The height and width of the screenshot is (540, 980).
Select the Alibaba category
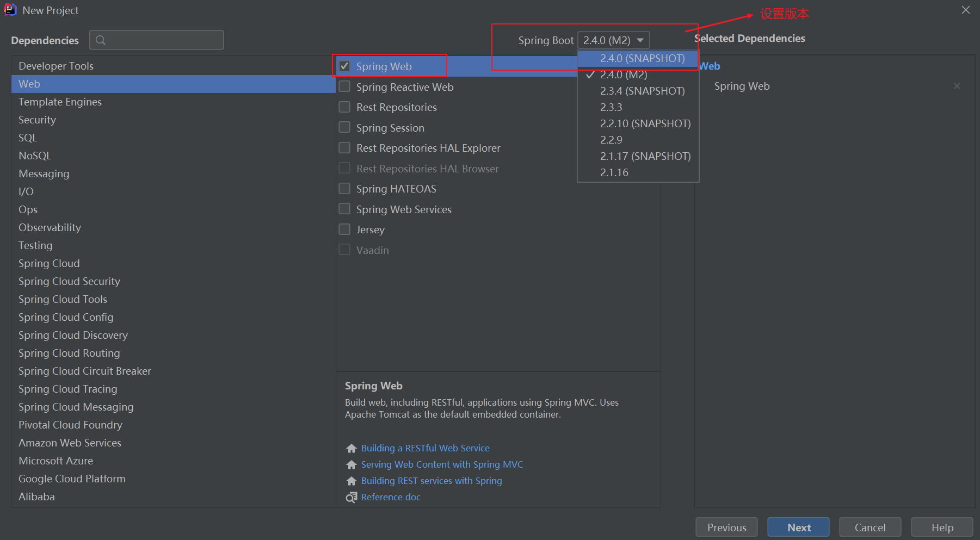pyautogui.click(x=173, y=496)
